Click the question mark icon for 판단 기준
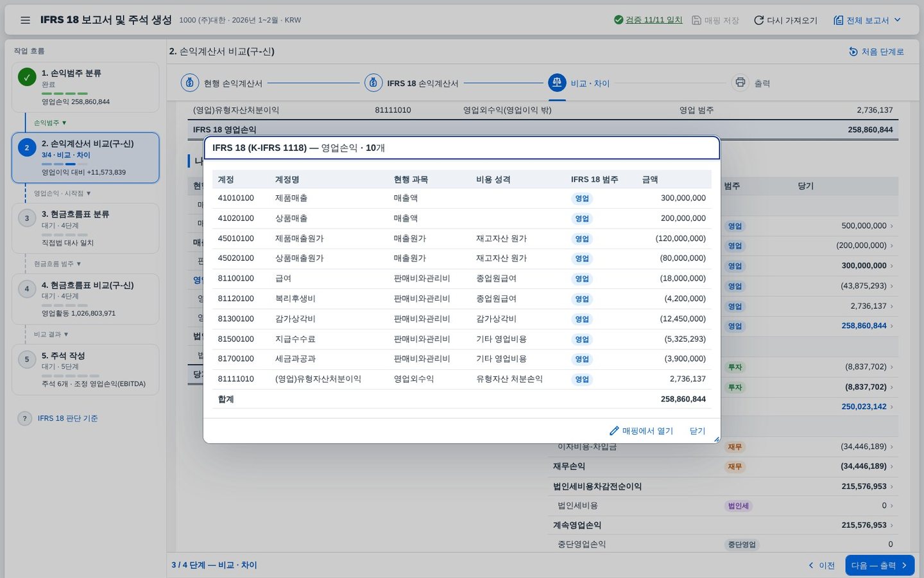Viewport: 924px width, 578px height. point(24,418)
